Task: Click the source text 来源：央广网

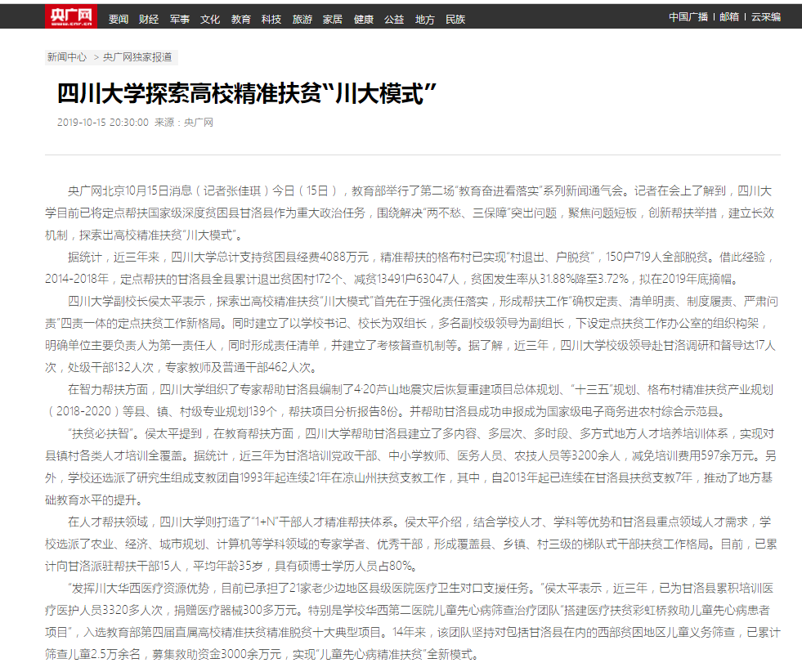Action: (x=184, y=123)
